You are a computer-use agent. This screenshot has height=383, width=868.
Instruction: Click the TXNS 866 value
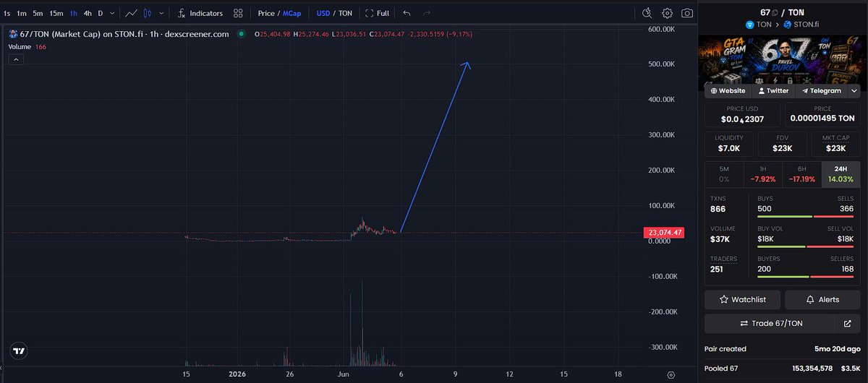coord(718,209)
